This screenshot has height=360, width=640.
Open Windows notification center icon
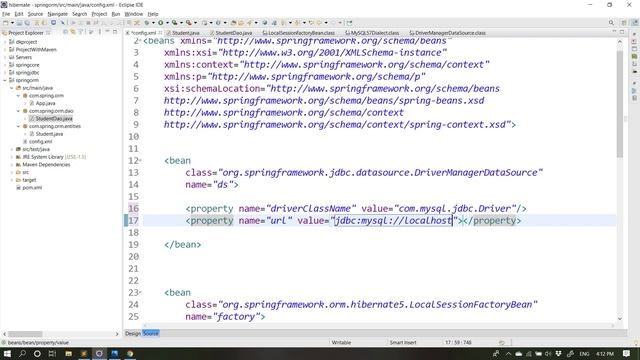point(627,354)
